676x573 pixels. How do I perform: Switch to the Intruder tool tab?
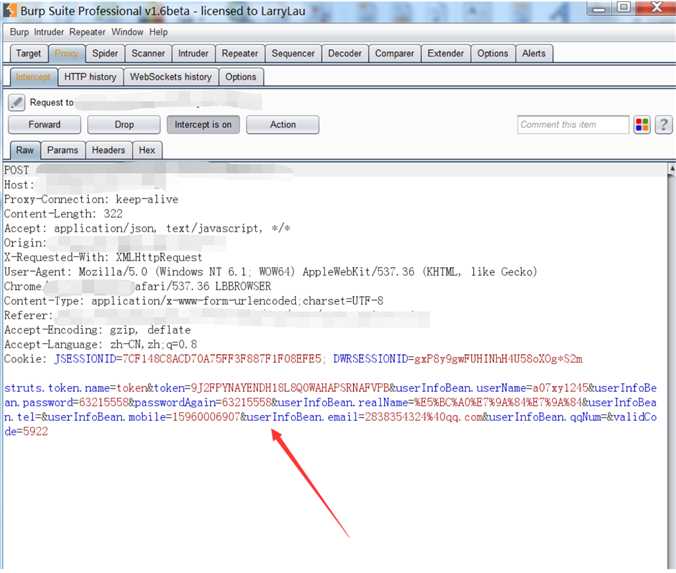tap(193, 53)
